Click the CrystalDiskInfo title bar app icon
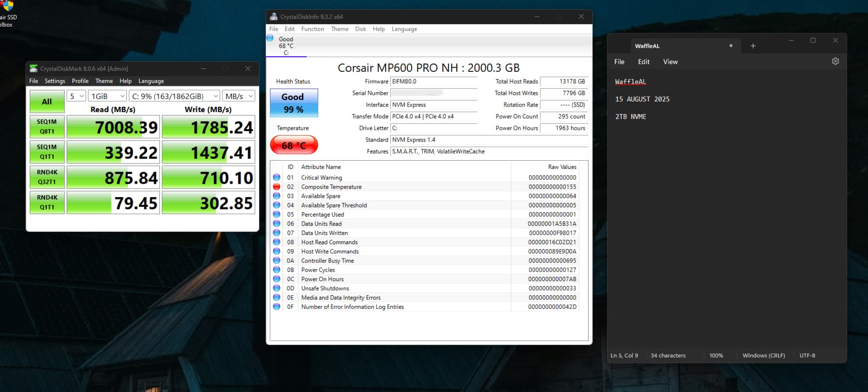 (x=274, y=17)
